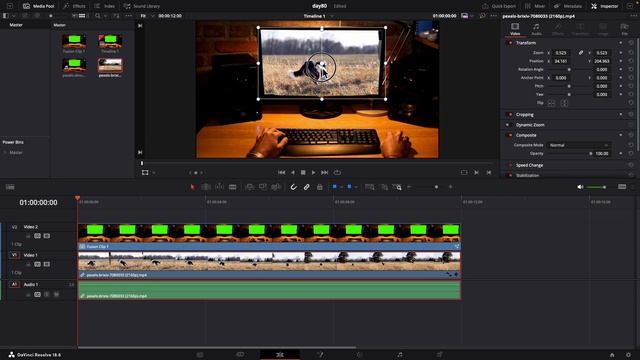
Task: Select the Trim Edit Mode tool
Action: click(206, 187)
